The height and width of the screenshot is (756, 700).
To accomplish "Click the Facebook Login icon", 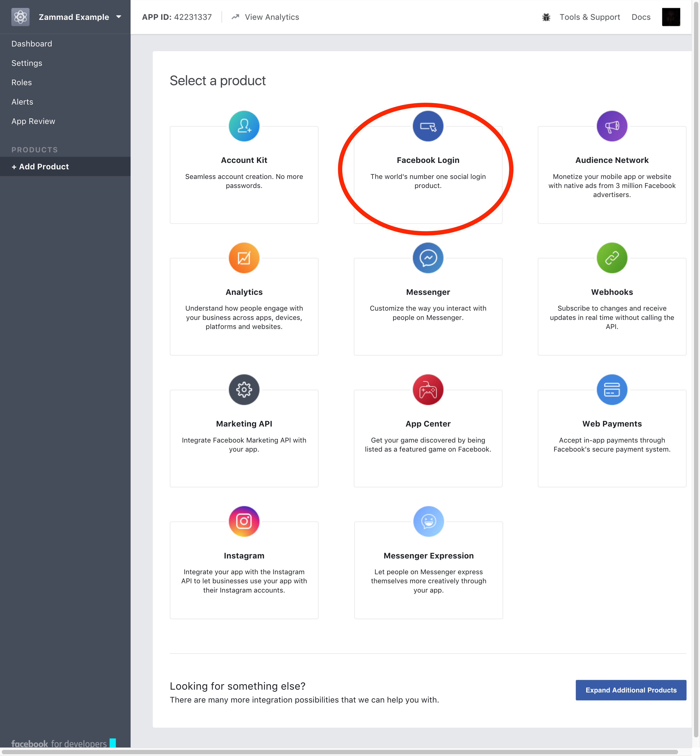I will [428, 126].
